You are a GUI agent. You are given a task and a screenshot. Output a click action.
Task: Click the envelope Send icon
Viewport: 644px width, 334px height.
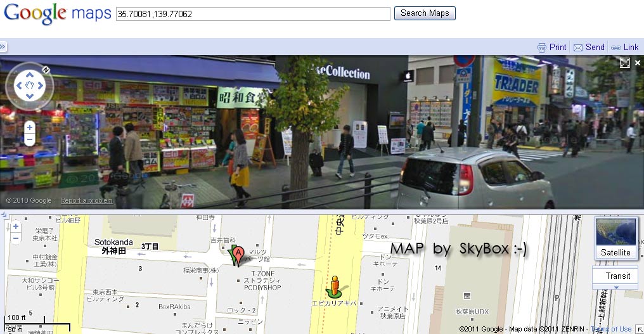tap(578, 48)
